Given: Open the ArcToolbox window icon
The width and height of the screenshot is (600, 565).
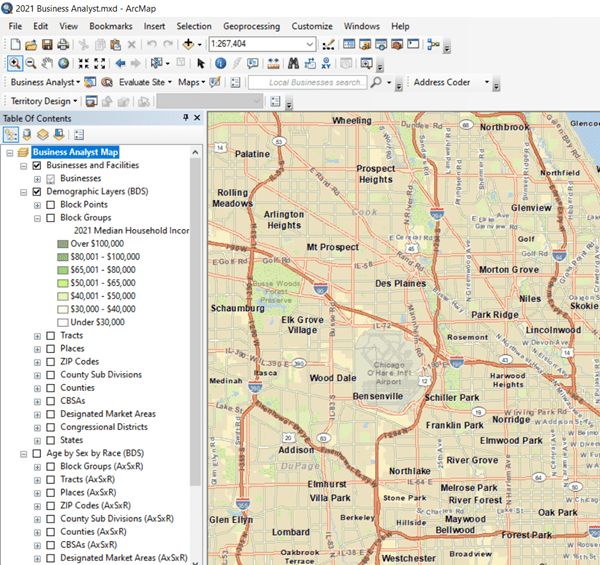Looking at the screenshot, I should tap(397, 44).
